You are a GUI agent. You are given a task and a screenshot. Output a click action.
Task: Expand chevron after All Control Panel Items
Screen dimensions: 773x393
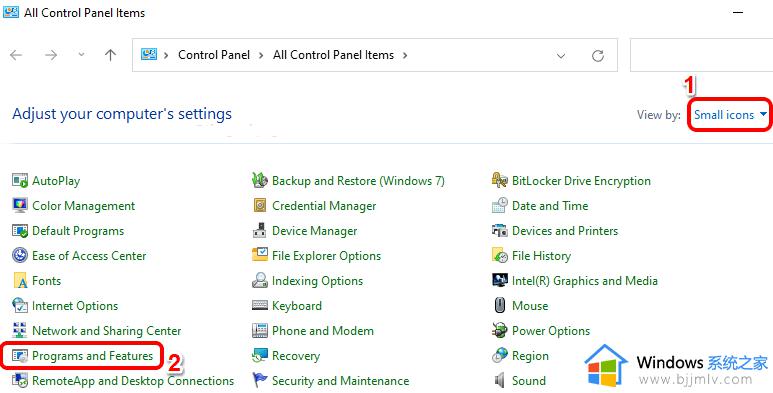pos(405,55)
